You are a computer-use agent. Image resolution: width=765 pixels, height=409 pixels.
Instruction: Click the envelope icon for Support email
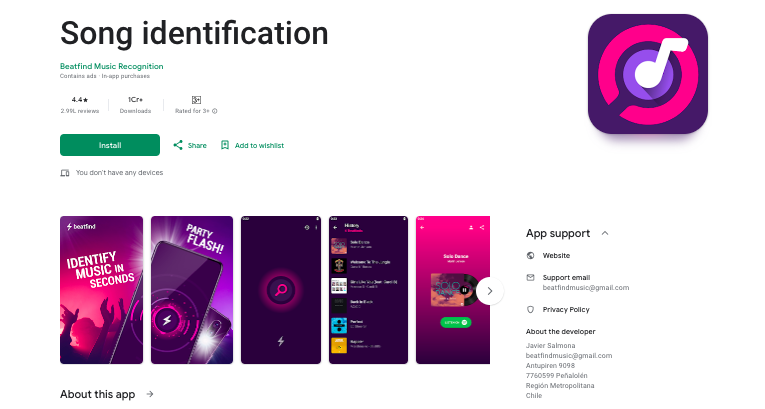pyautogui.click(x=531, y=277)
